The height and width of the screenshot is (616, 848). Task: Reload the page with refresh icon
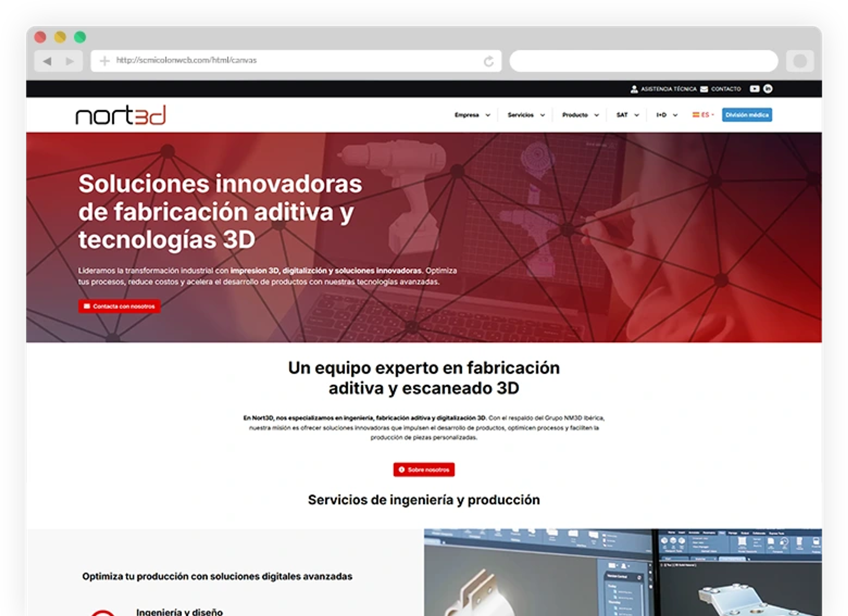click(x=489, y=61)
